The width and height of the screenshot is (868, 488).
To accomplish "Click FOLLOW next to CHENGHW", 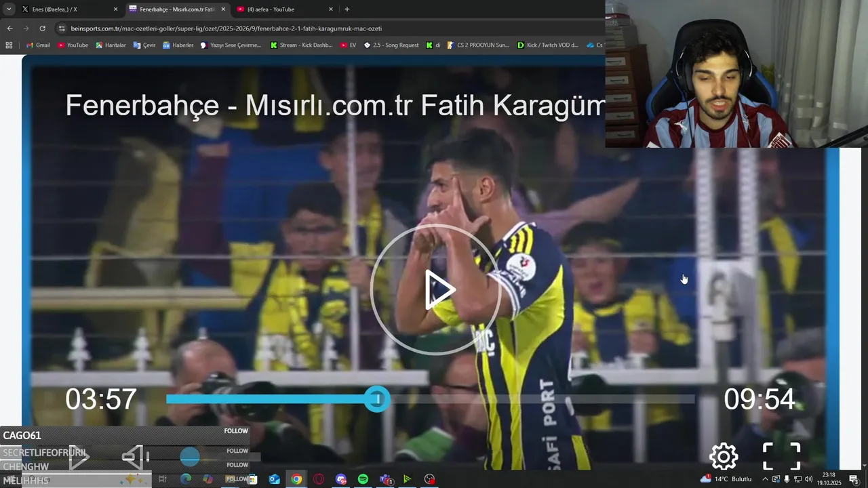I will tap(237, 465).
